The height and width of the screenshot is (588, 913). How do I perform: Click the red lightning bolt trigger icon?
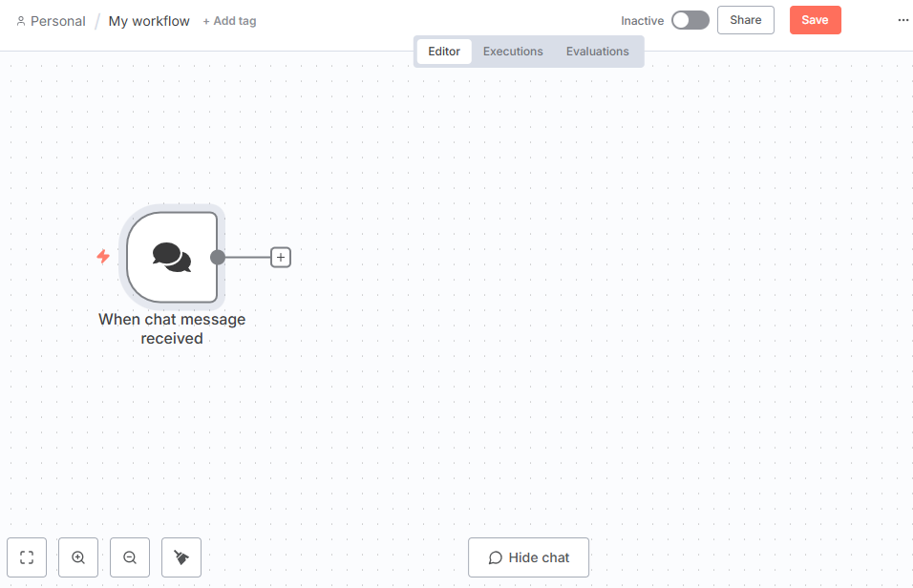(103, 257)
